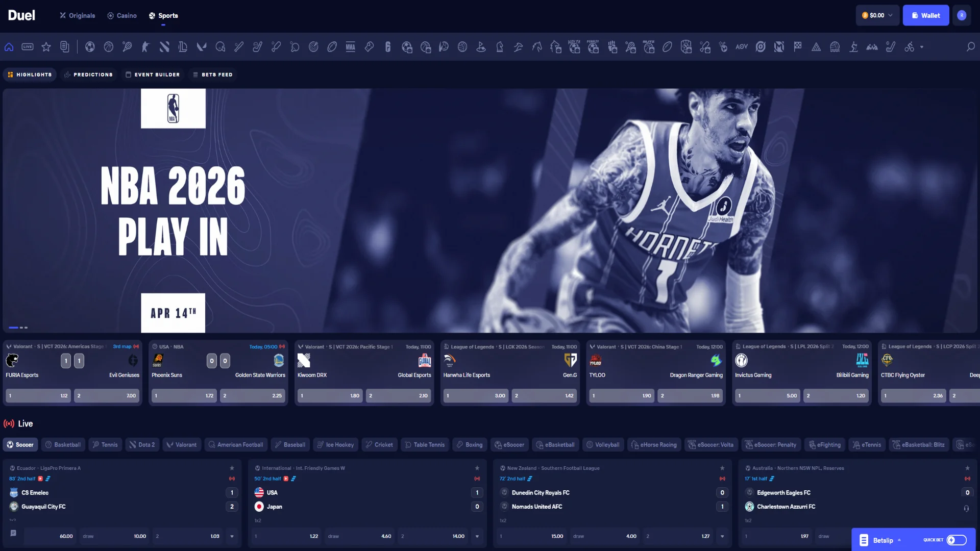Image resolution: width=980 pixels, height=551 pixels.
Task: Select the Soccer ball icon in sports bar
Action: [x=90, y=47]
